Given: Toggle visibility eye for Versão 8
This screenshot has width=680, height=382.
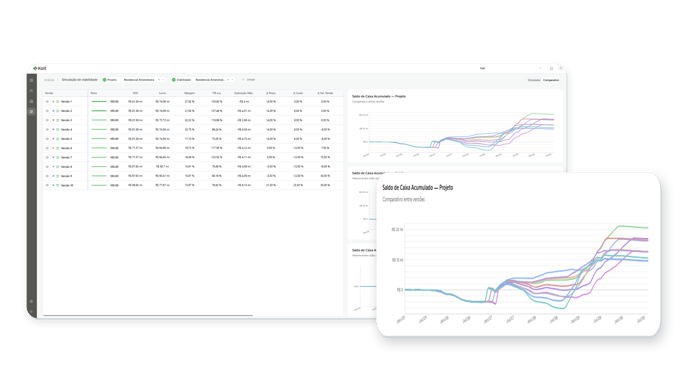Looking at the screenshot, I should [x=47, y=167].
